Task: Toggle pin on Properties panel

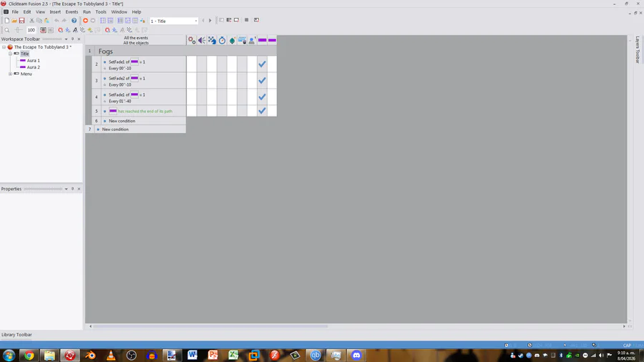Action: click(73, 189)
